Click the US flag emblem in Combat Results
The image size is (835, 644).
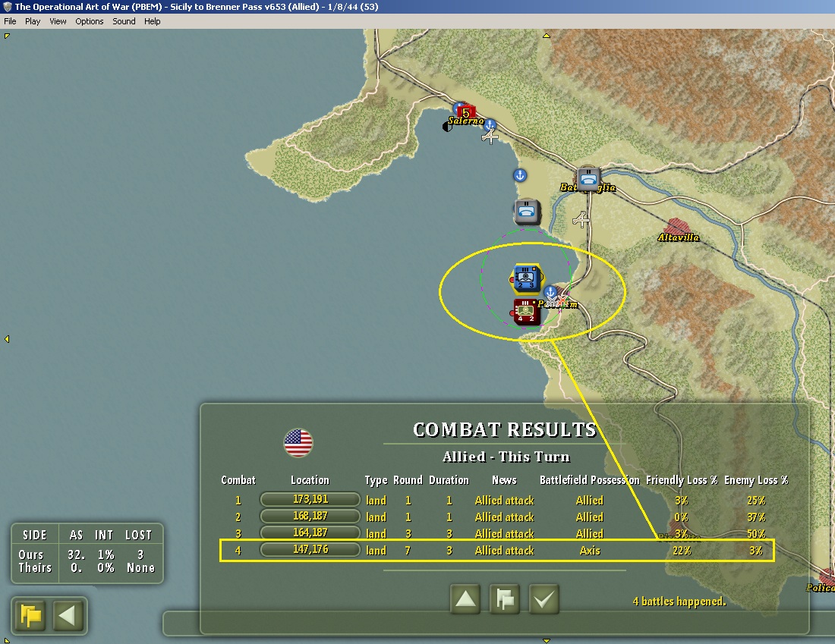298,443
